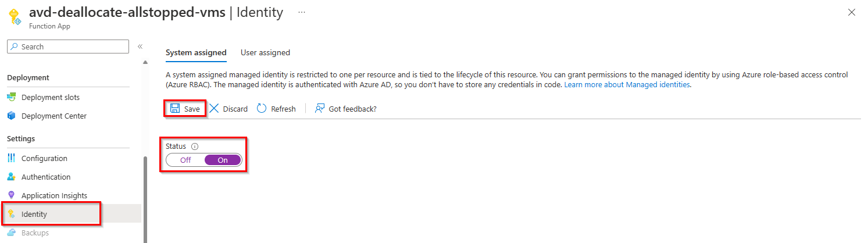Click the Got feedback person icon
This screenshot has width=868, height=243.
click(319, 109)
